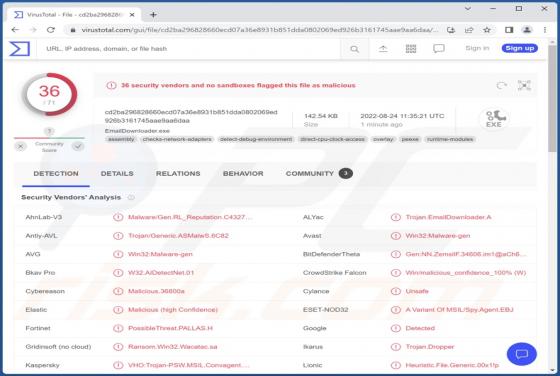The width and height of the screenshot is (560, 376).
Task: Click the direct-cpu-clock-access tag
Action: [332, 139]
